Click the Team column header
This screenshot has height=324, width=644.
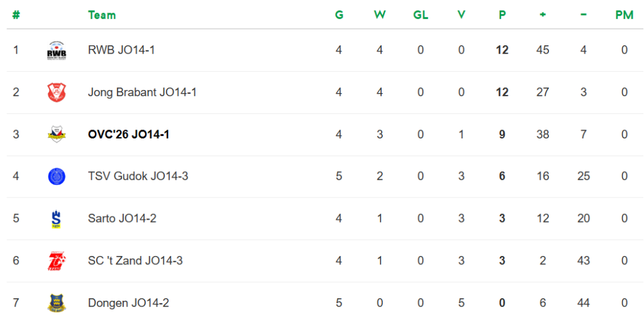pyautogui.click(x=102, y=15)
